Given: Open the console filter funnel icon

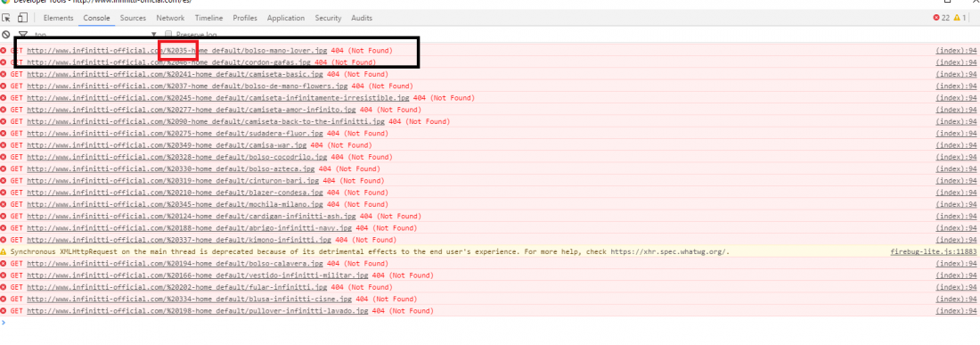Looking at the screenshot, I should coord(23,35).
